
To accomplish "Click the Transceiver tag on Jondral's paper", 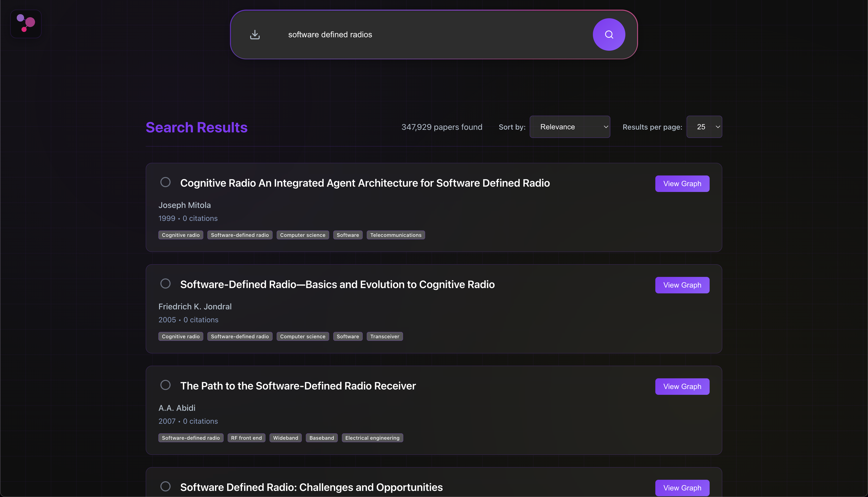I will tap(384, 336).
